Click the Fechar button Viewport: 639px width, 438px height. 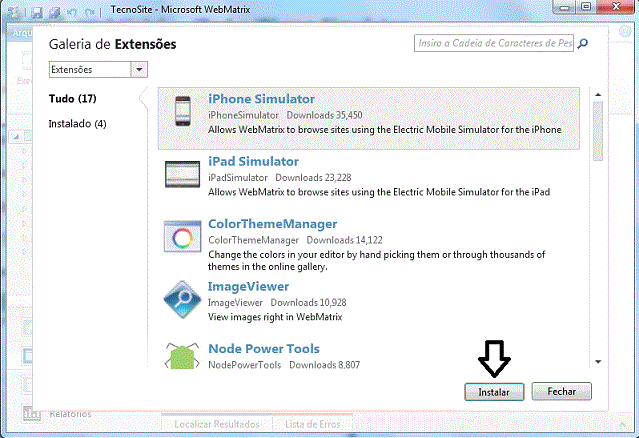coord(562,391)
